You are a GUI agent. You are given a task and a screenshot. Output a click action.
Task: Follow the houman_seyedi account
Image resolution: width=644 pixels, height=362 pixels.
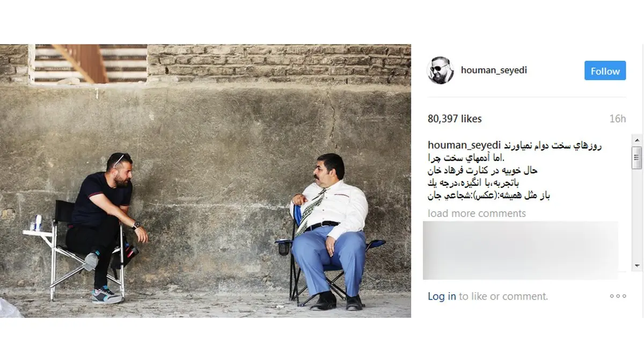[605, 71]
